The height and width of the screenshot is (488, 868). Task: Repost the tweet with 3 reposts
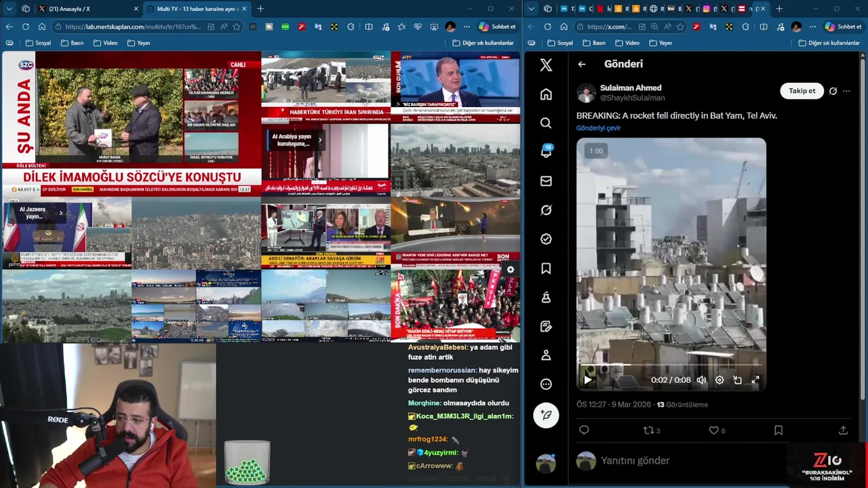tap(651, 430)
